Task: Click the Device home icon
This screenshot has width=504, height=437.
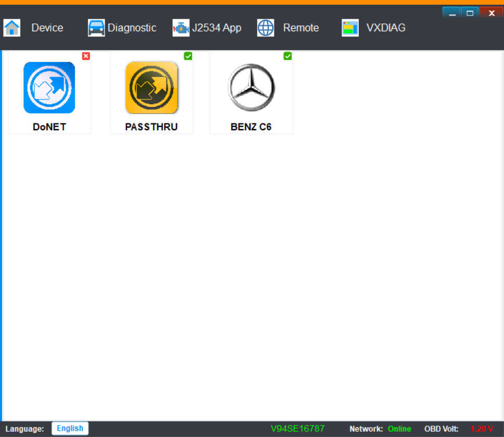Action: (x=12, y=28)
